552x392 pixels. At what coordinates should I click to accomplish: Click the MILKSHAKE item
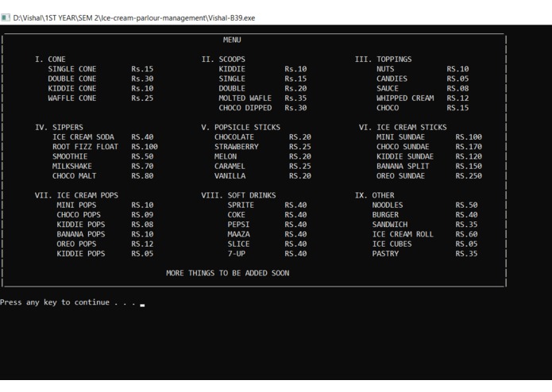pyautogui.click(x=72, y=167)
